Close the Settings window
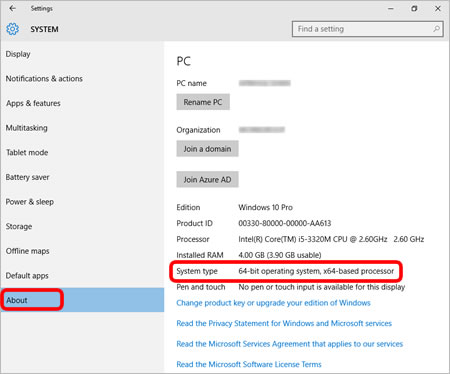450x374 pixels. click(x=438, y=9)
